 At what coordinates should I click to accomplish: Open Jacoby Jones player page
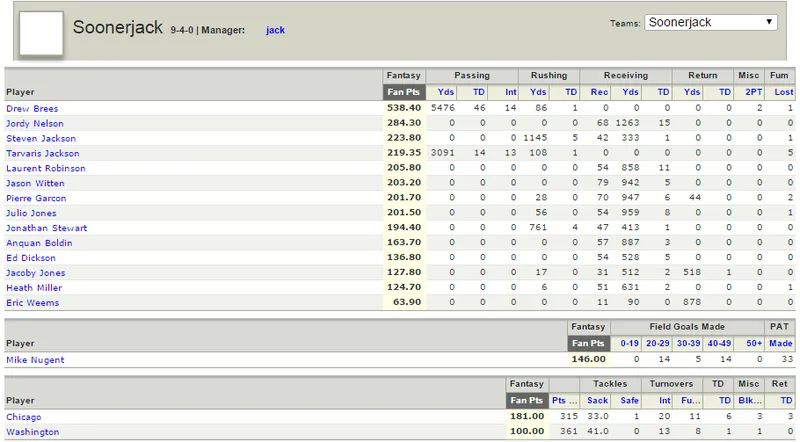click(36, 273)
